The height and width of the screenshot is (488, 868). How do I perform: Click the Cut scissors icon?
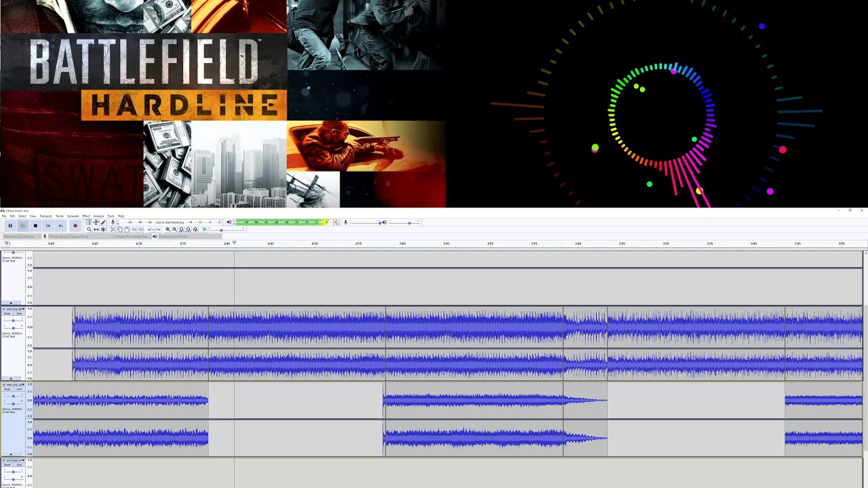113,230
